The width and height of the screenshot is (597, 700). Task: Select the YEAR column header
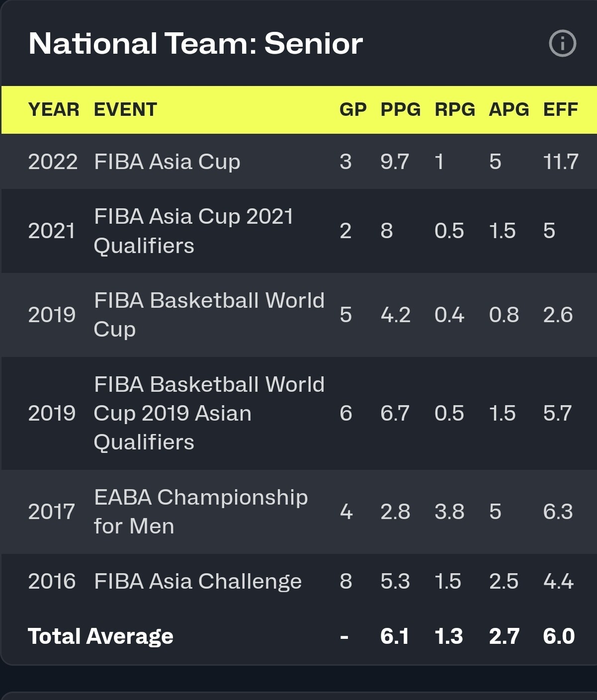(x=54, y=109)
